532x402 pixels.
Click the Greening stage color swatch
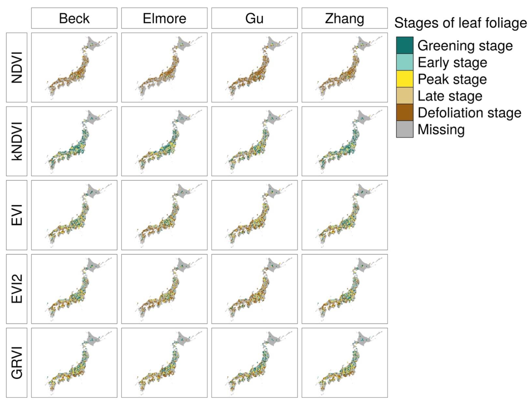point(405,45)
